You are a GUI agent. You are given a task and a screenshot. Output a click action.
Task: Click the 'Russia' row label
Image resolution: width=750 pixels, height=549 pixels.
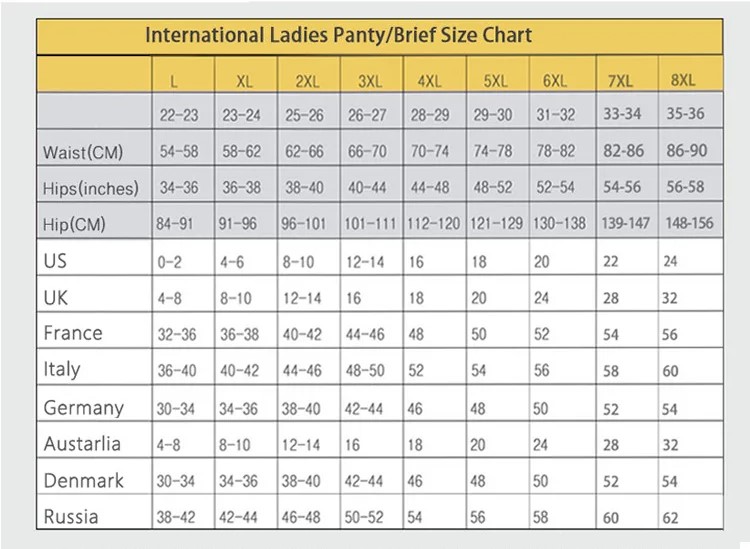[x=71, y=517]
